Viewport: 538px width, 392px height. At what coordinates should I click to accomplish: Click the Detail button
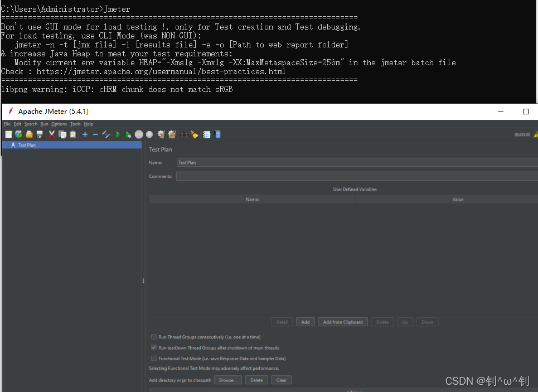point(282,322)
